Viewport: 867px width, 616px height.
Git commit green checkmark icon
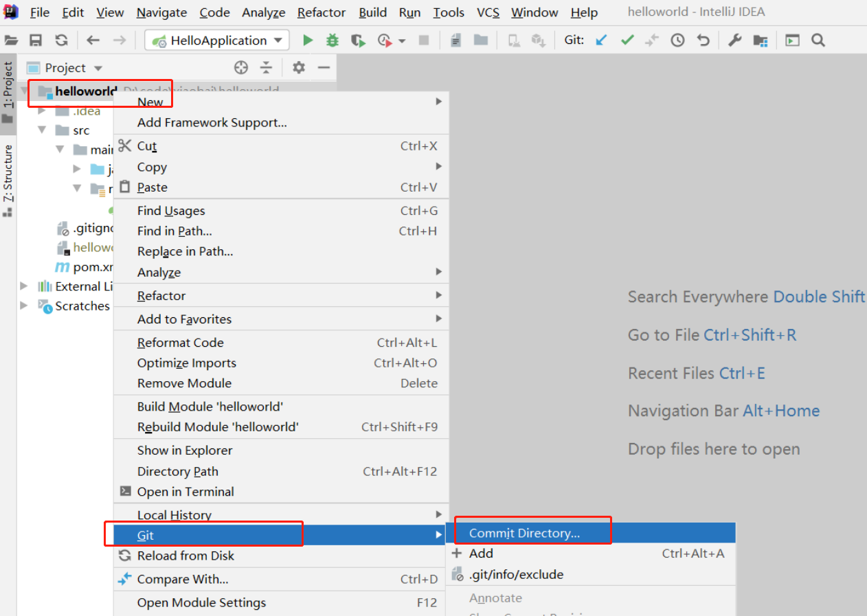tap(627, 41)
